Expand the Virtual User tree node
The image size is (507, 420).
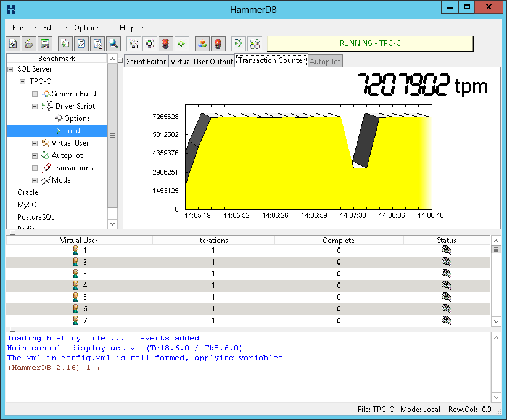[35, 143]
